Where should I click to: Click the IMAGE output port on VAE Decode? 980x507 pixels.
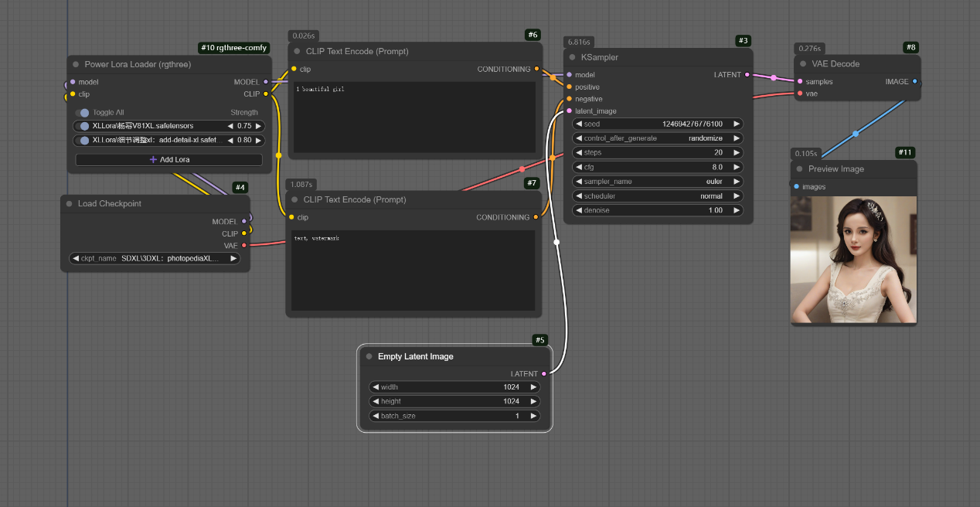coord(915,81)
